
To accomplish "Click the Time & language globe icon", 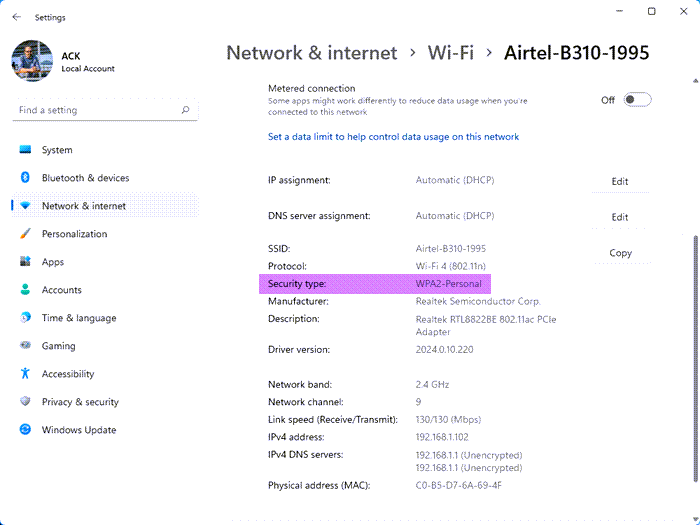I will [x=25, y=318].
